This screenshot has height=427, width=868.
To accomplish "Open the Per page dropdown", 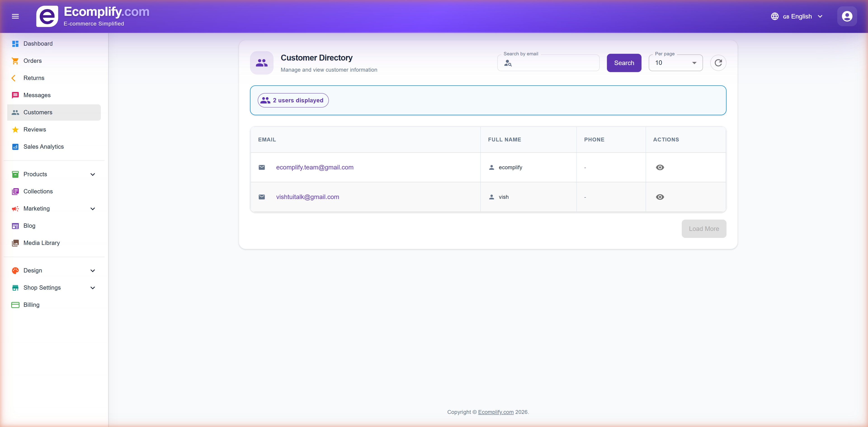I will pyautogui.click(x=675, y=63).
